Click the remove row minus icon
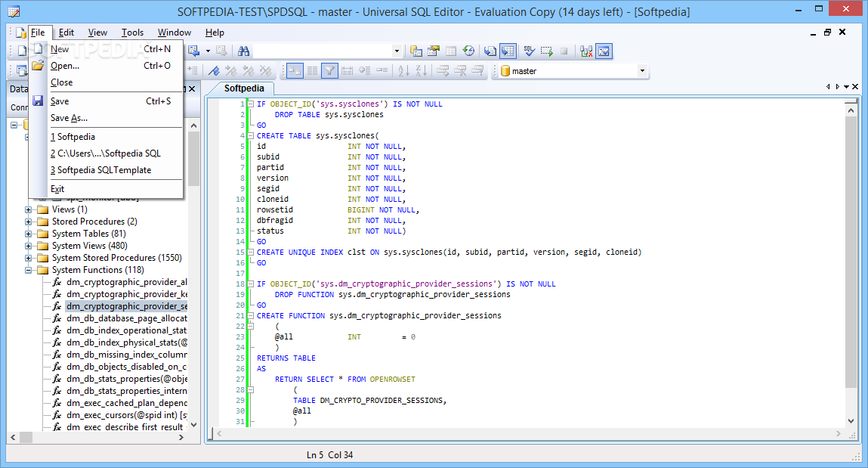This screenshot has height=468, width=868. pos(382,71)
